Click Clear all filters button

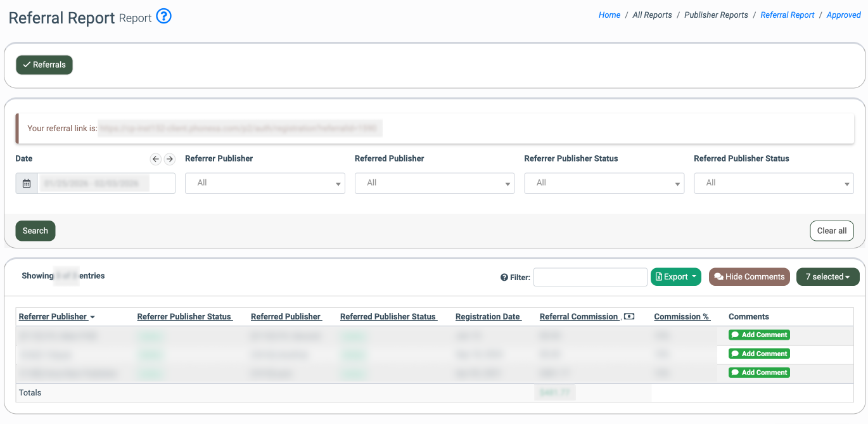click(831, 231)
